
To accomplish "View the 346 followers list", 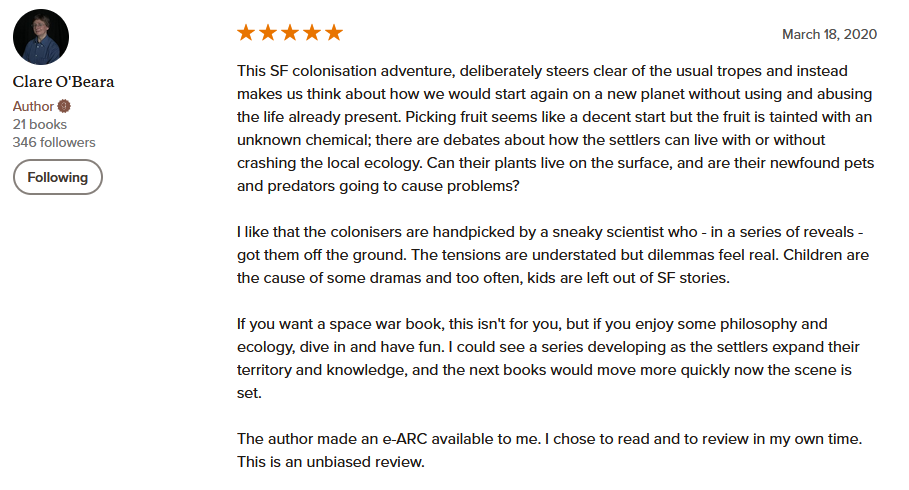I will click(x=54, y=142).
